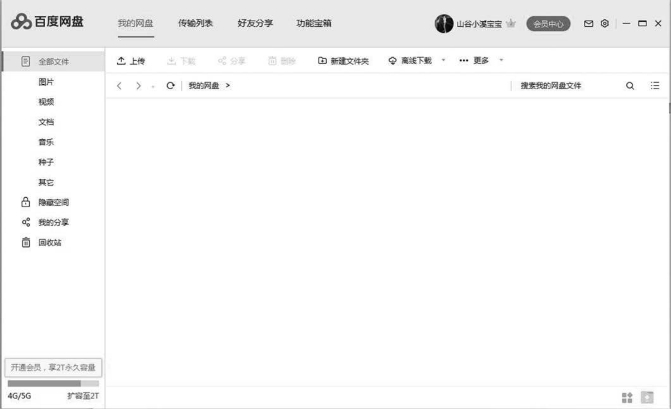
Task: Select 种子 category
Action: [x=46, y=162]
